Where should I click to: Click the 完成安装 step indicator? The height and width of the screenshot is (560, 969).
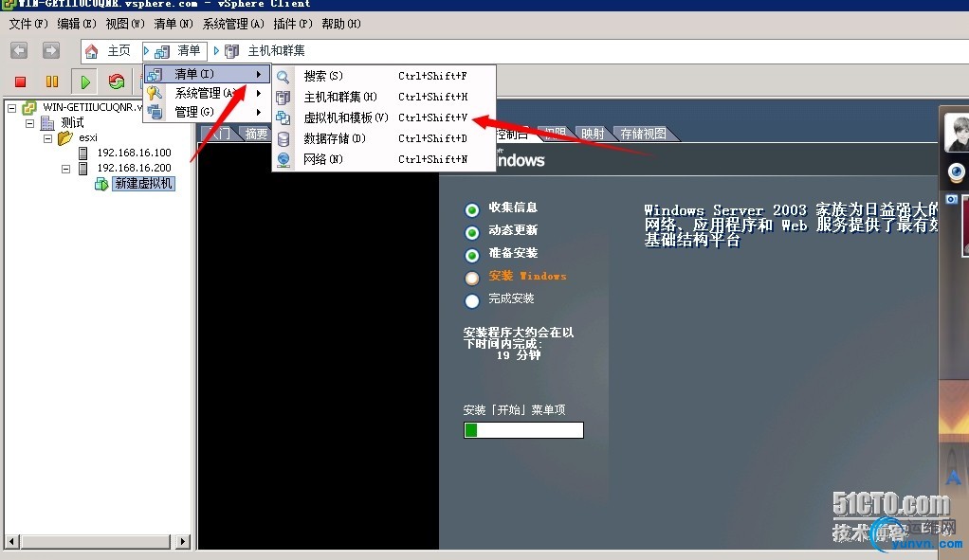[x=472, y=301]
